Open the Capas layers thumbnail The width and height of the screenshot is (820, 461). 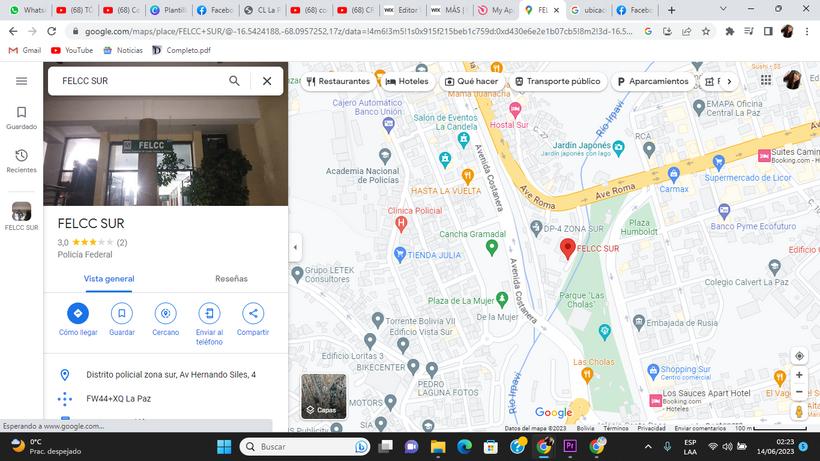(x=324, y=396)
